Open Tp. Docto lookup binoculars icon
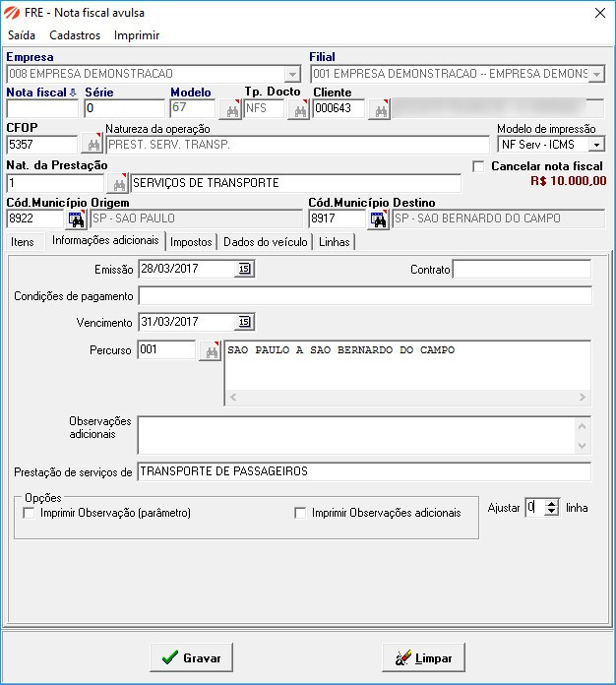 [x=298, y=109]
